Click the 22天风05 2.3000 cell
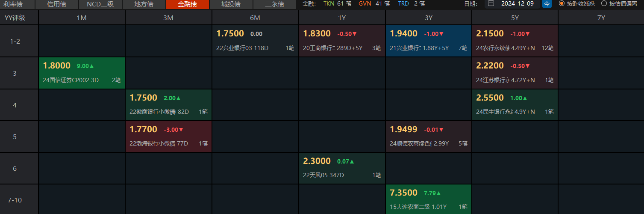Viewport: 644px width, 214px height. pyautogui.click(x=342, y=168)
